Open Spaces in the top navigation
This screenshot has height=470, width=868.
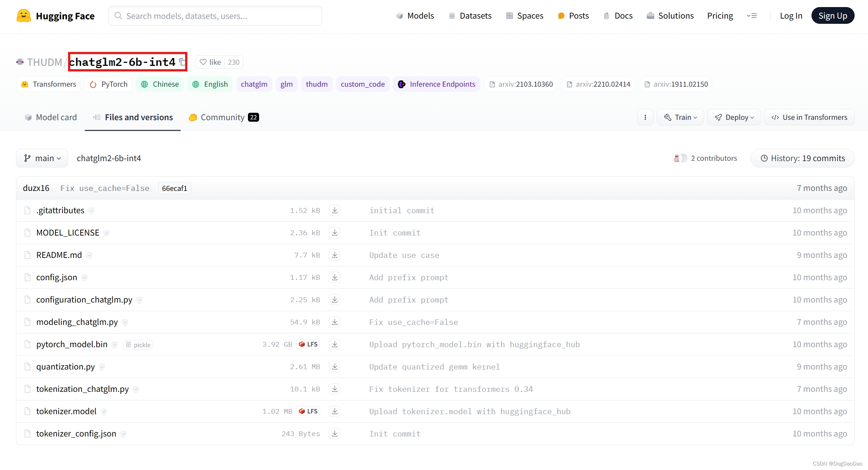[x=525, y=16]
